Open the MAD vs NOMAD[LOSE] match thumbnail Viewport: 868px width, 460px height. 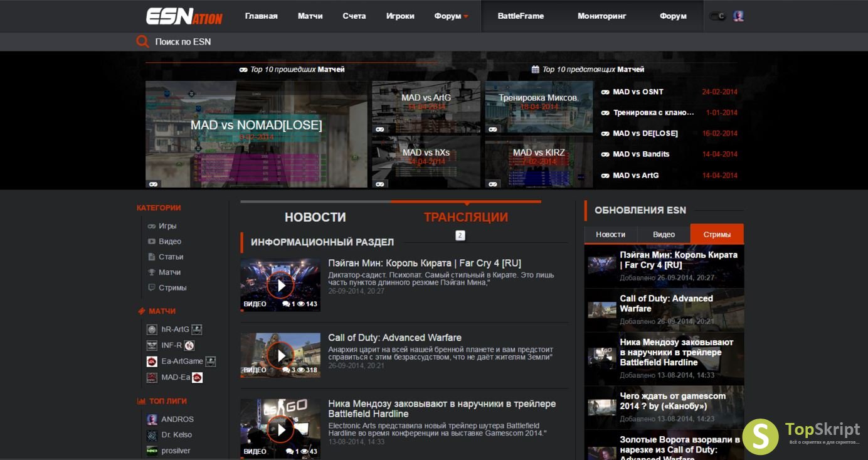click(x=257, y=134)
